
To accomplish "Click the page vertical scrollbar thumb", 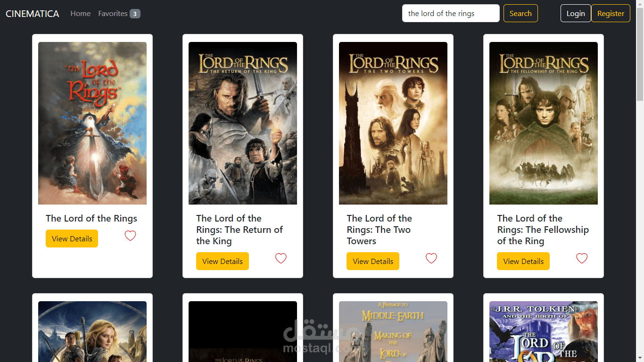I will click(640, 54).
